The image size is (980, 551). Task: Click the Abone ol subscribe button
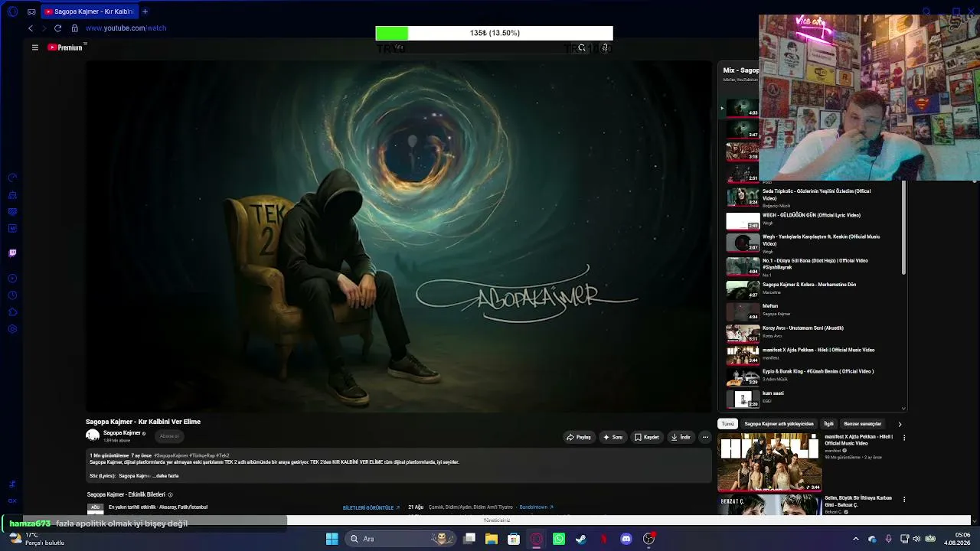coord(169,436)
